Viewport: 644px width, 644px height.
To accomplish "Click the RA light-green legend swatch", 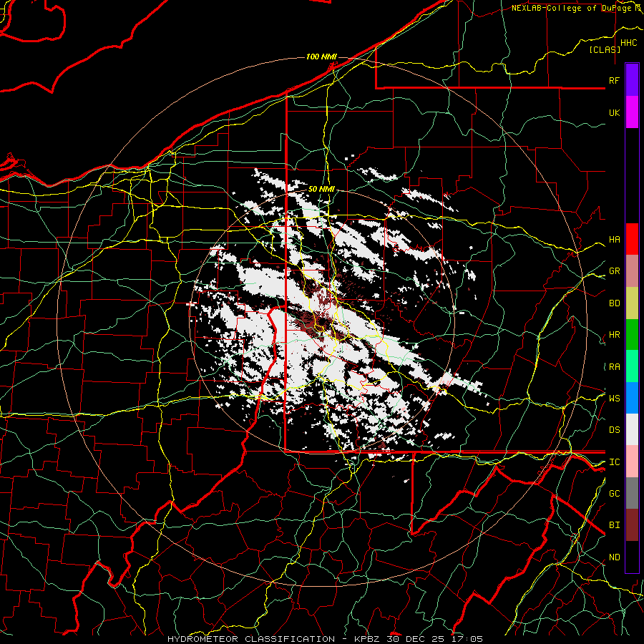I will pyautogui.click(x=632, y=366).
